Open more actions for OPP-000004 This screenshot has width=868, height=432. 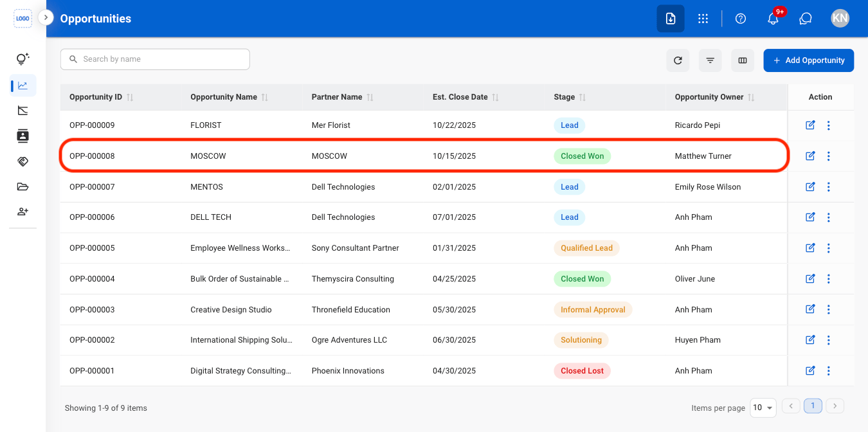pos(828,279)
